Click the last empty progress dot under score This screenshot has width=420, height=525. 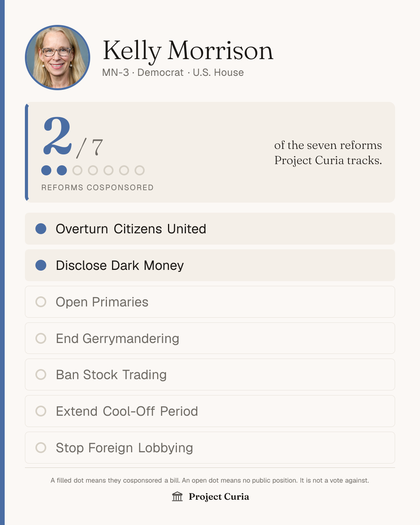140,170
